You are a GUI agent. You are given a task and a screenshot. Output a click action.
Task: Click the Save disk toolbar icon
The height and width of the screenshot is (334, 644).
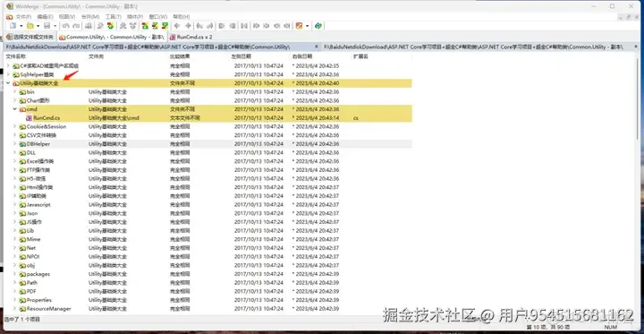(47, 26)
